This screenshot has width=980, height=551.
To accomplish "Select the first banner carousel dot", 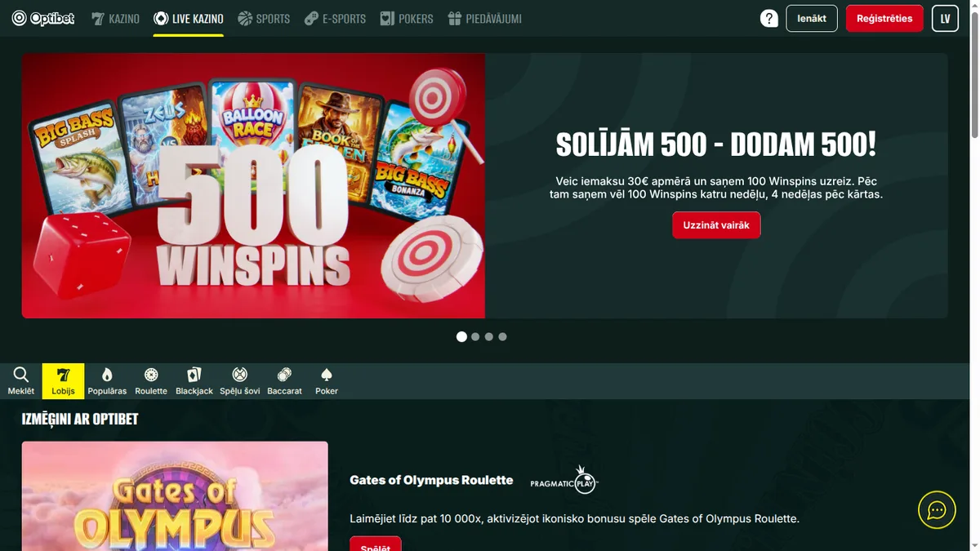I will 461,336.
